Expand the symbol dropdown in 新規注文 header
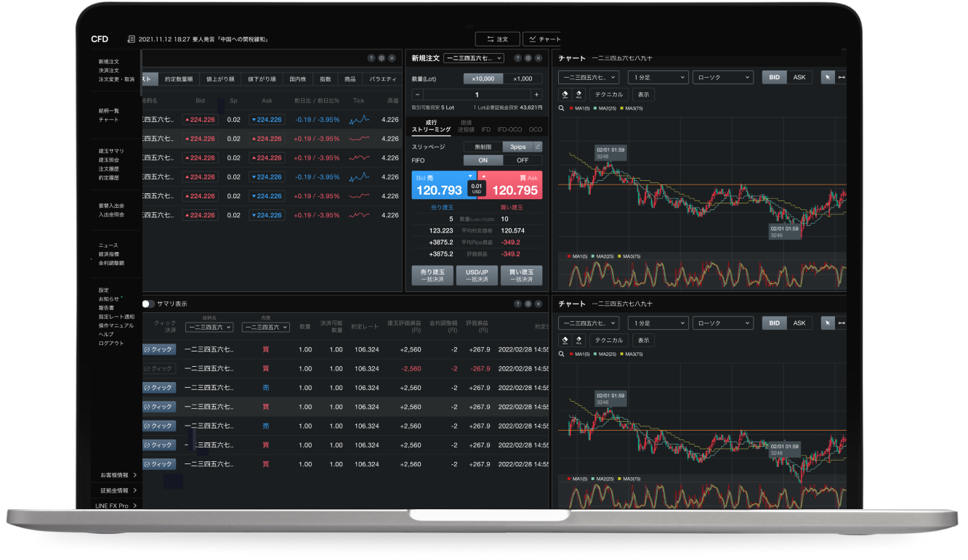The height and width of the screenshot is (560, 968). [473, 58]
